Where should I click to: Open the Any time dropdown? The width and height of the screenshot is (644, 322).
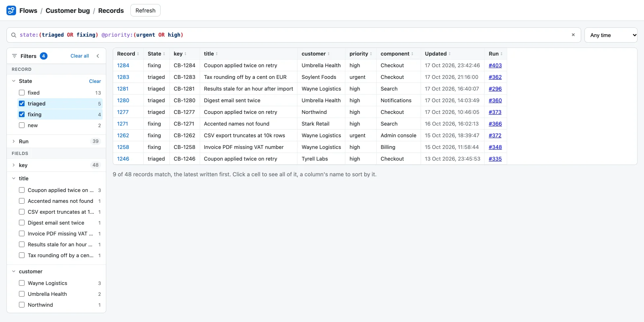click(611, 35)
